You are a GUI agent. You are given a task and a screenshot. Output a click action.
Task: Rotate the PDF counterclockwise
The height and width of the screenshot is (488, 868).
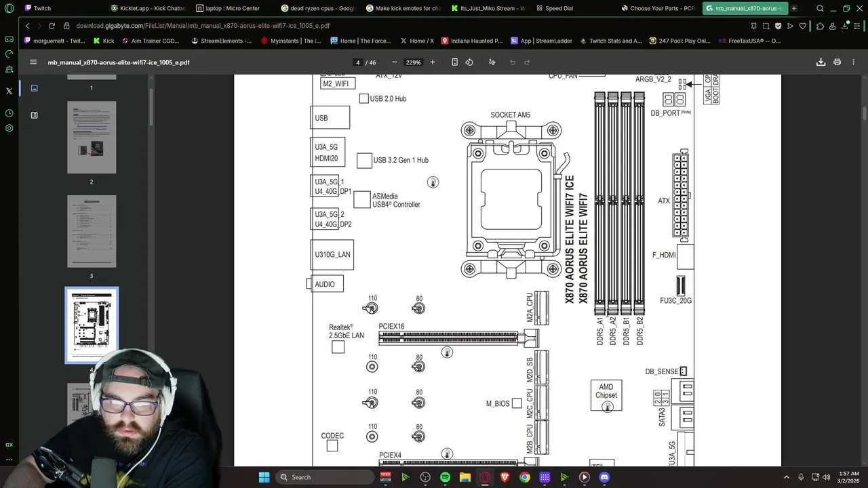(469, 62)
